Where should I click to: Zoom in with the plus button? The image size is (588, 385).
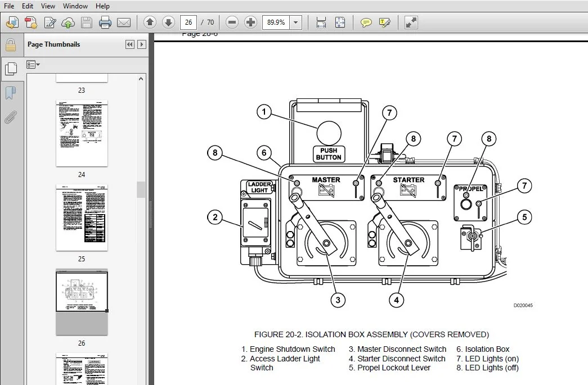250,22
